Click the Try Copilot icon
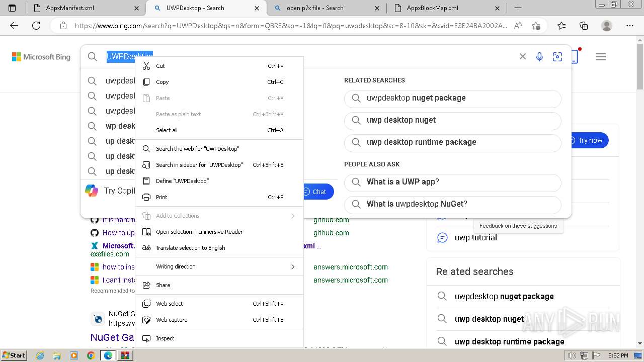Image resolution: width=644 pixels, height=362 pixels. click(92, 191)
